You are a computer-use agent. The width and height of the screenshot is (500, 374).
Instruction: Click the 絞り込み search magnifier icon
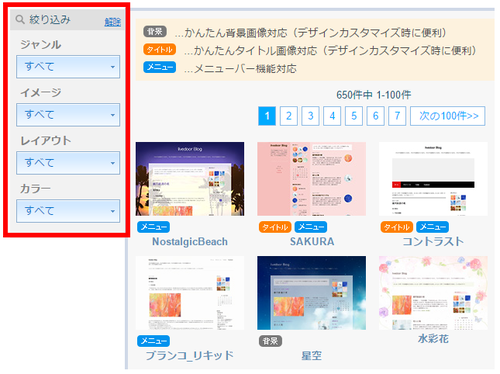pyautogui.click(x=20, y=20)
